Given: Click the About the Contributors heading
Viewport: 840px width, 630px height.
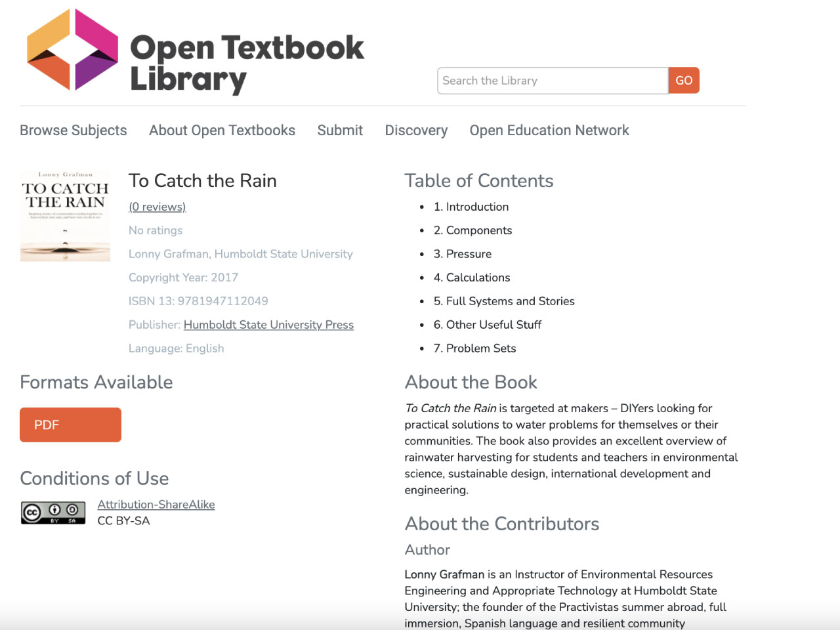Looking at the screenshot, I should (x=502, y=524).
